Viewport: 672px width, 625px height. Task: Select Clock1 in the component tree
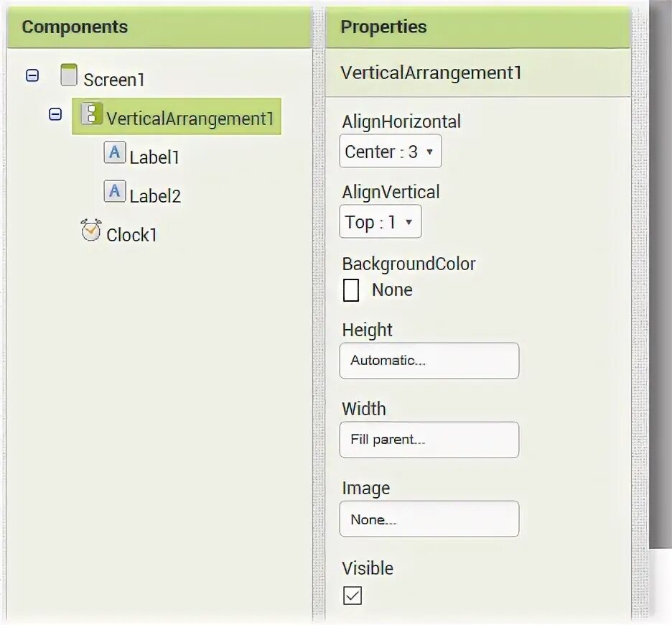[x=131, y=235]
